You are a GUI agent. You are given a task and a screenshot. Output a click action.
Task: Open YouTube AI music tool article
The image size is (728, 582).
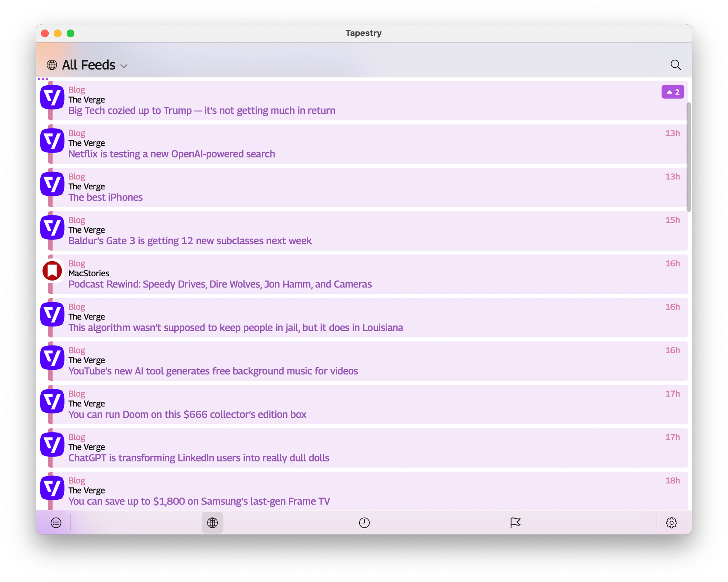(x=213, y=371)
